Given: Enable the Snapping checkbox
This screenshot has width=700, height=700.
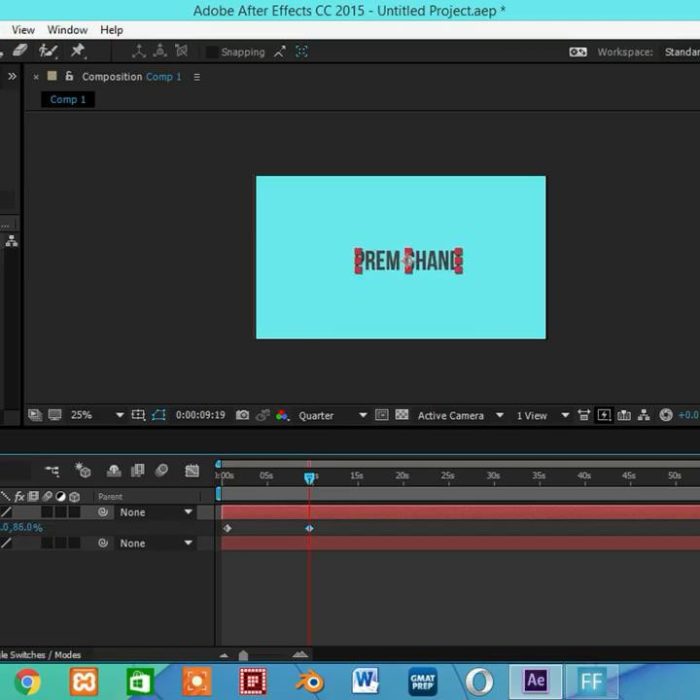Looking at the screenshot, I should point(212,52).
